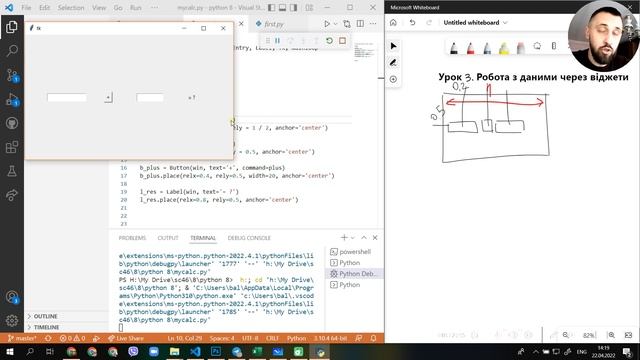
Task: Open the Search view in VS Code sidebar
Action: pyautogui.click(x=12, y=51)
